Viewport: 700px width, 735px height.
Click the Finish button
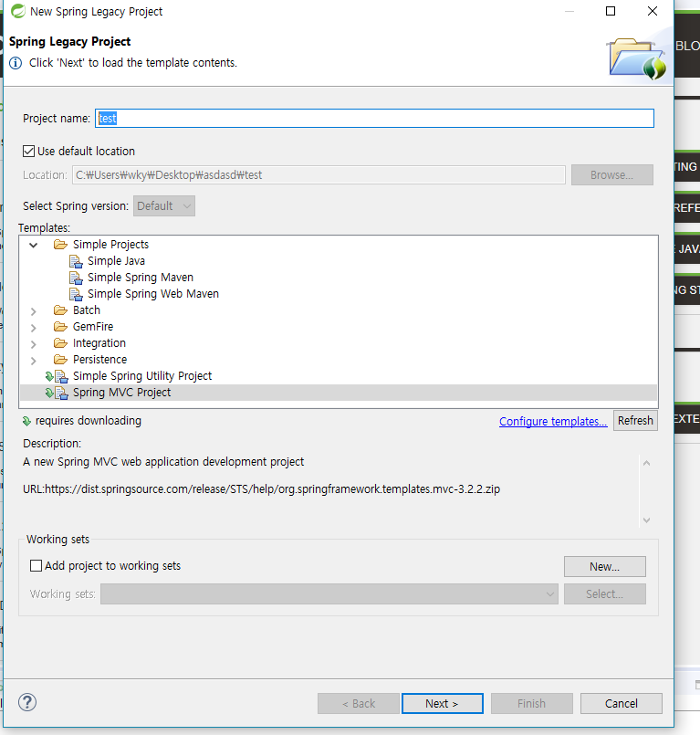tap(532, 704)
